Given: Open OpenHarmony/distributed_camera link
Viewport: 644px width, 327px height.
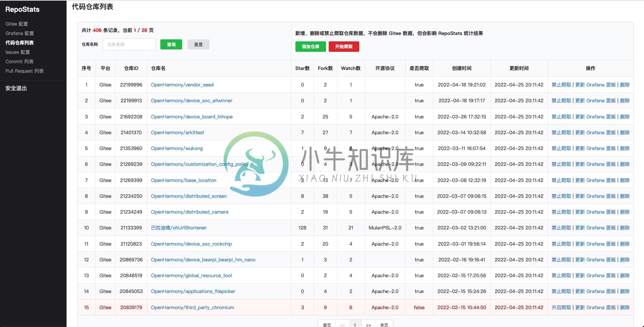Looking at the screenshot, I should pyautogui.click(x=190, y=212).
